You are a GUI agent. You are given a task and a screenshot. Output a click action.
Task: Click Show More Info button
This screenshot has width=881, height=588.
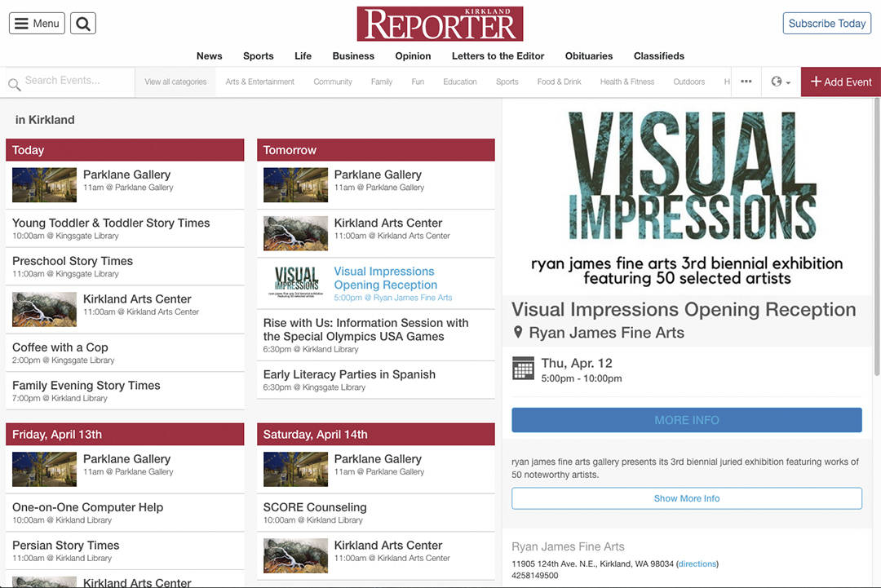tap(687, 499)
